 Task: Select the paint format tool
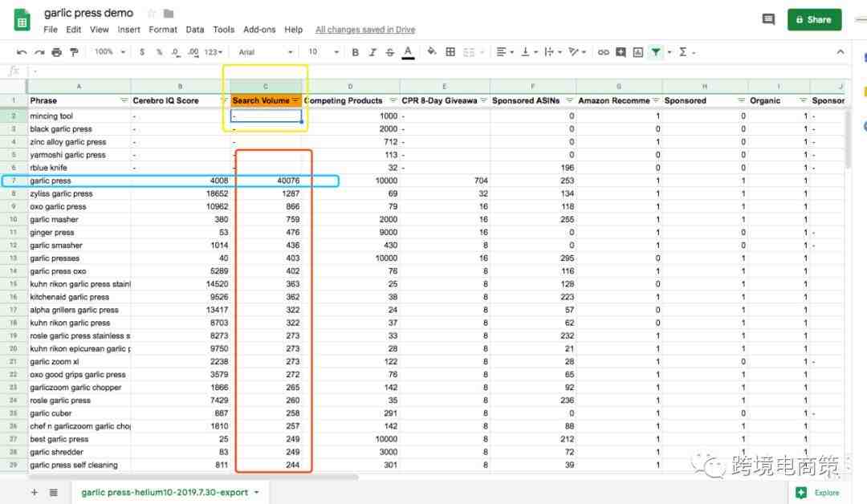(x=74, y=52)
